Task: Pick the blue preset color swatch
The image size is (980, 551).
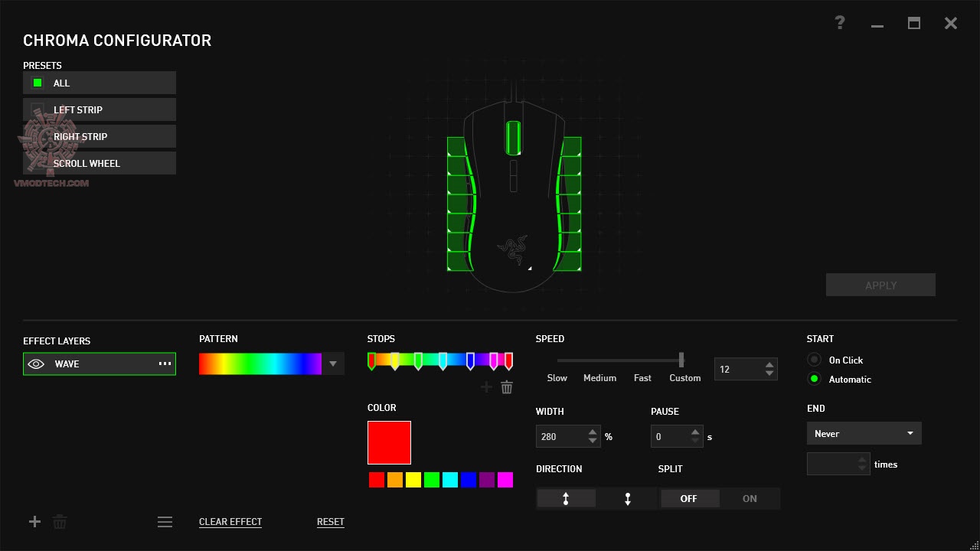Action: click(469, 480)
